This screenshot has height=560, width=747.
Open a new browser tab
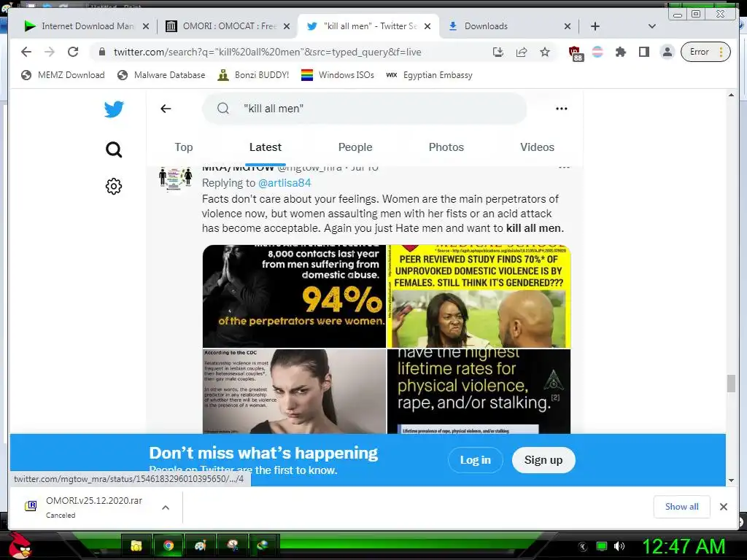point(595,26)
